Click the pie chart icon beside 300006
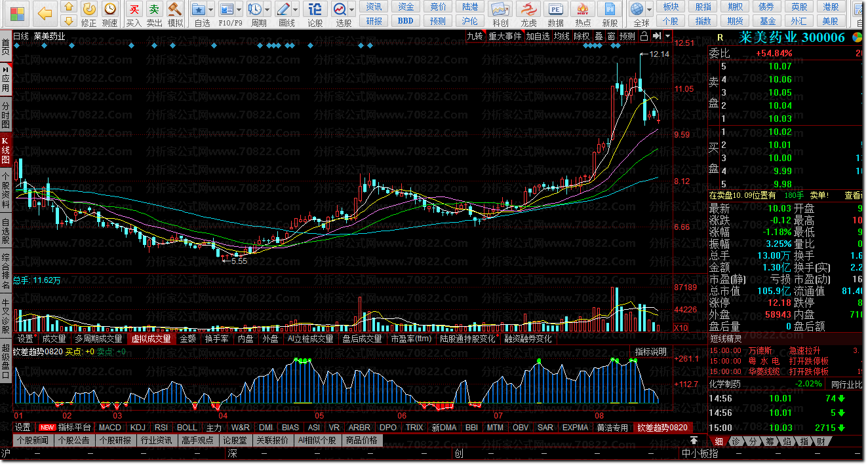This screenshot has width=868, height=465. coord(858,37)
